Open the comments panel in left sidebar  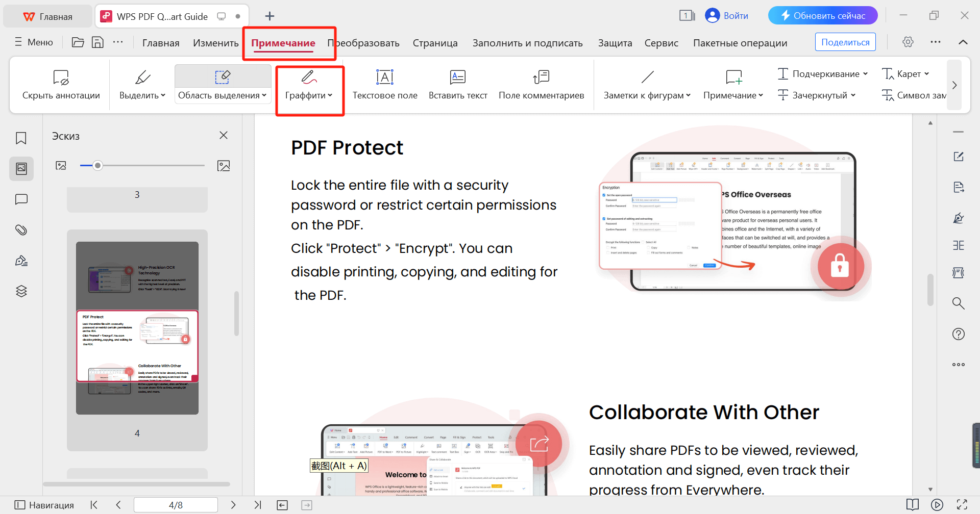pyautogui.click(x=21, y=199)
